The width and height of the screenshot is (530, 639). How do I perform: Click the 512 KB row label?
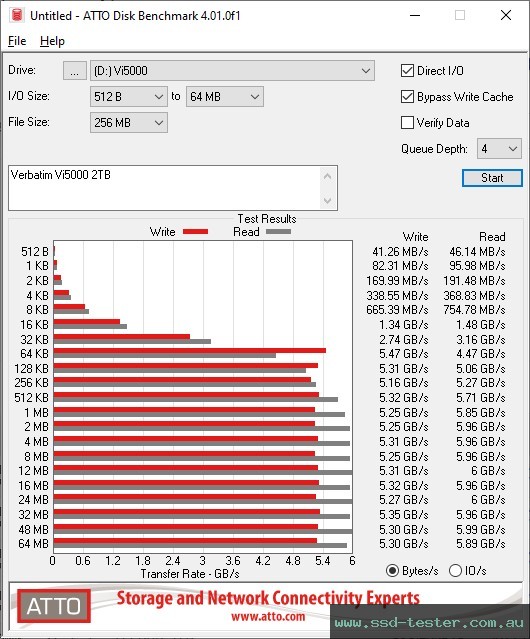click(x=31, y=397)
